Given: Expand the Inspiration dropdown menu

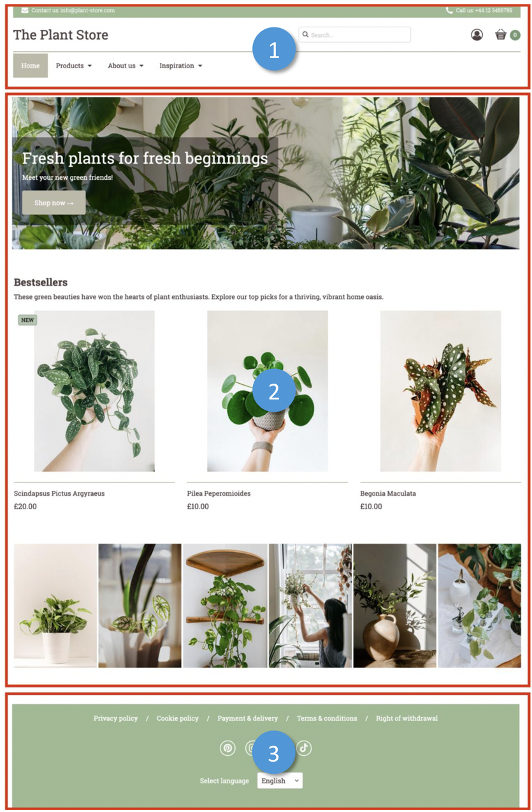Looking at the screenshot, I should pyautogui.click(x=181, y=66).
